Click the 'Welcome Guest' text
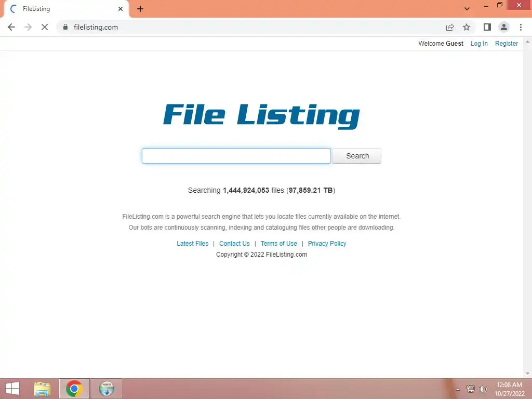 click(441, 44)
